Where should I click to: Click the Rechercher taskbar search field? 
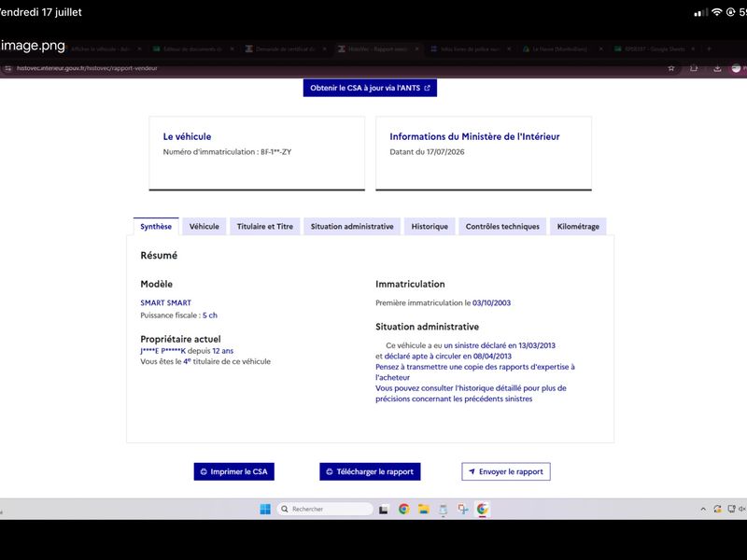pyautogui.click(x=325, y=509)
